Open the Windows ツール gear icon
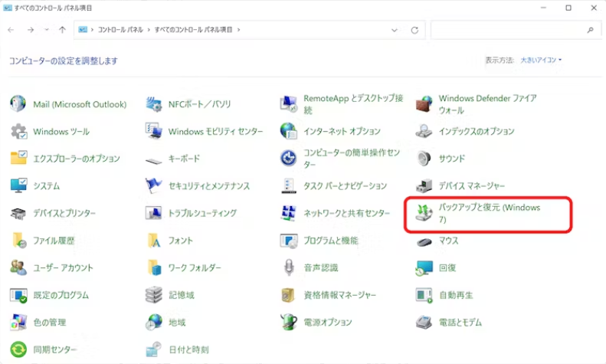 coord(18,131)
